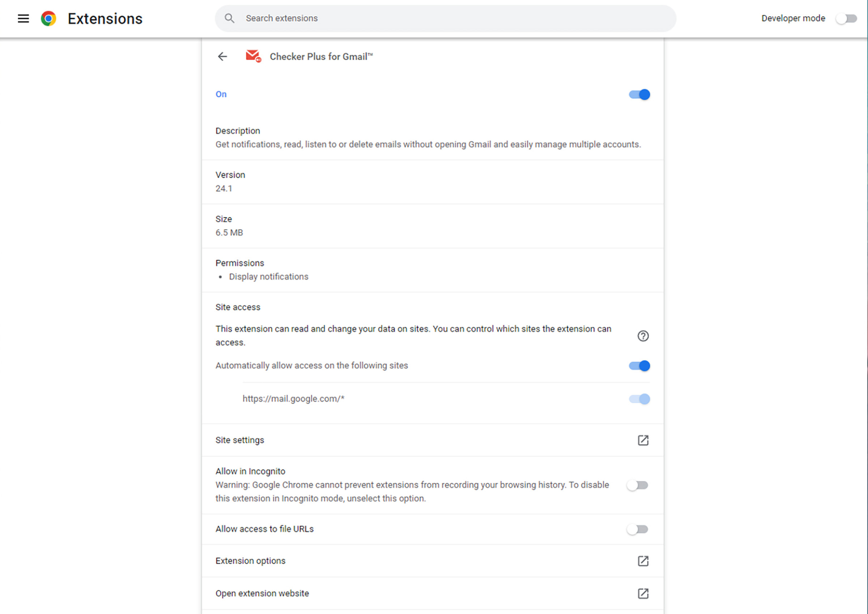This screenshot has height=614, width=868.
Task: Click the Chrome menu hamburger icon
Action: coord(23,18)
